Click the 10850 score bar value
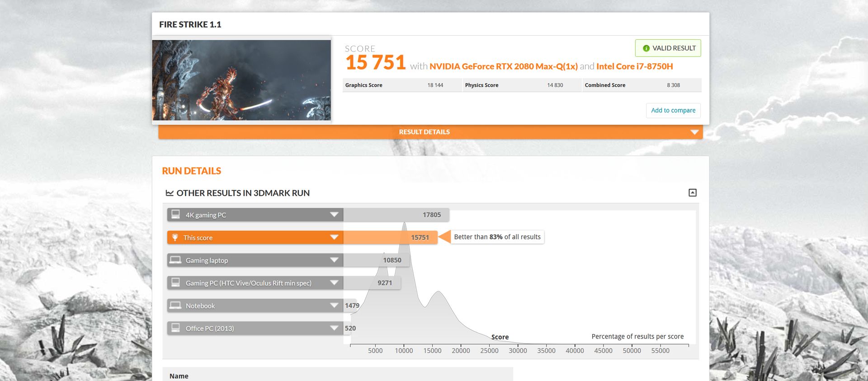Viewport: 868px width, 381px height. click(x=392, y=260)
